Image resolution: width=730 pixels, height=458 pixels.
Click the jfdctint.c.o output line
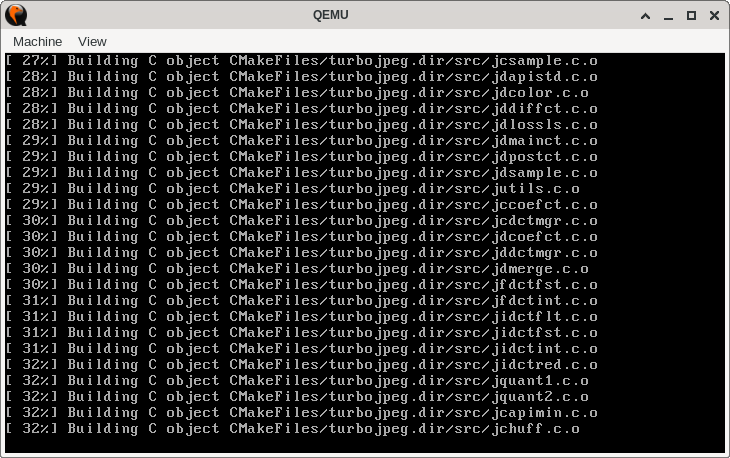302,301
